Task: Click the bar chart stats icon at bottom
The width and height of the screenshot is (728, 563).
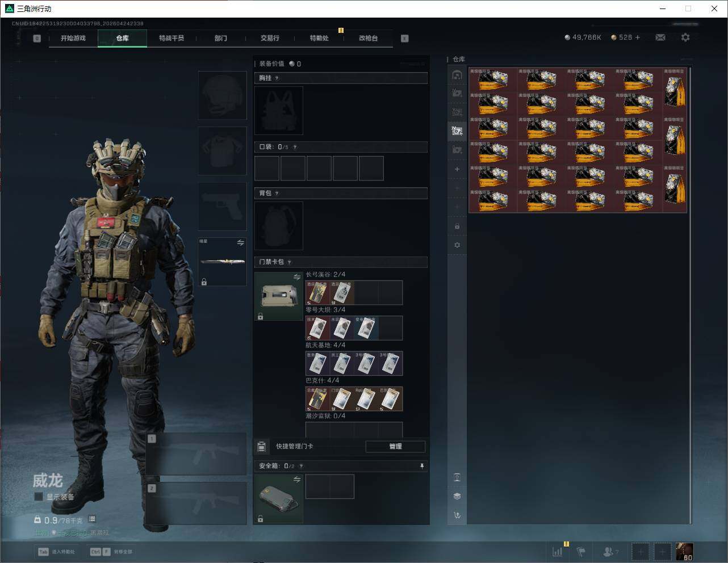Action: pyautogui.click(x=558, y=551)
